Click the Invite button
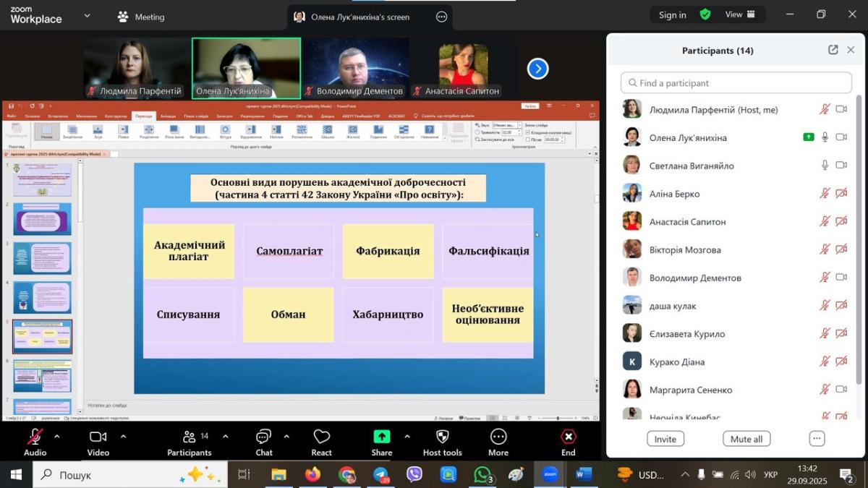The width and height of the screenshot is (868, 488). 665,439
